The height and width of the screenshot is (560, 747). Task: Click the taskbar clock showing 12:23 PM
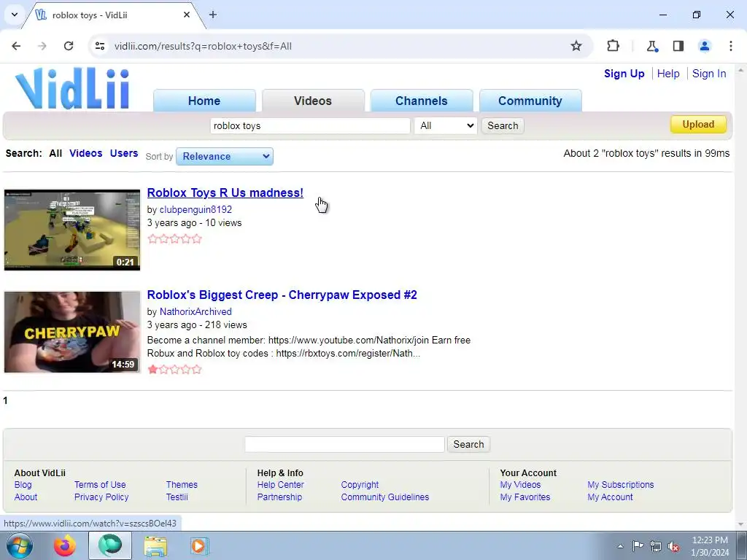coord(710,546)
